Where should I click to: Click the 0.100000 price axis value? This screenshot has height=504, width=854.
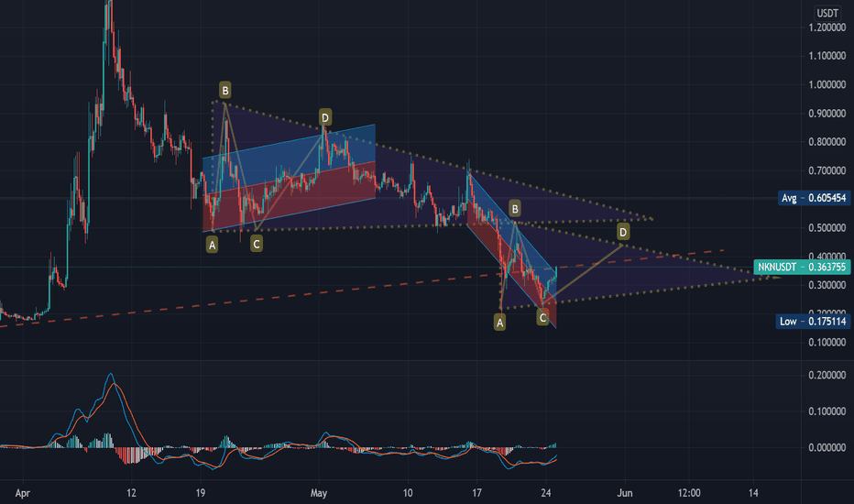pos(827,342)
